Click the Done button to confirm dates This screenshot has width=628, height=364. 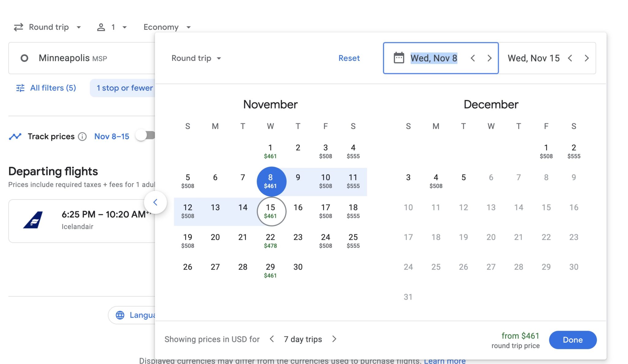tap(572, 340)
